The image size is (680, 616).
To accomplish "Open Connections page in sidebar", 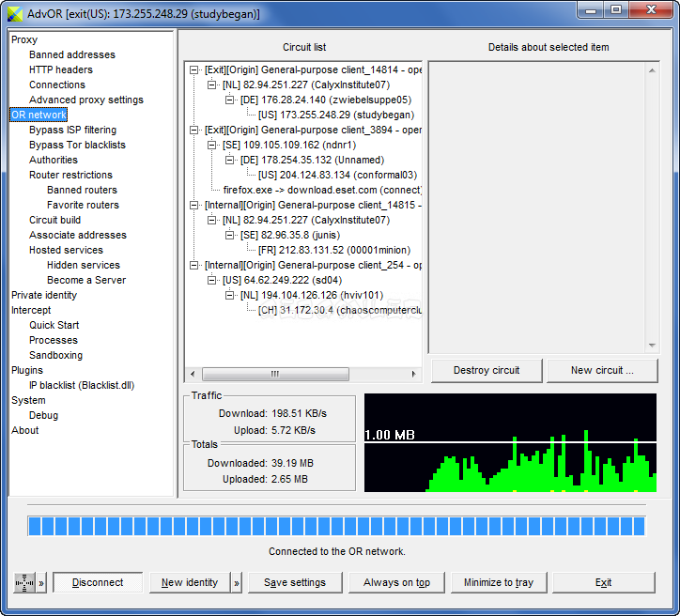I will (x=57, y=85).
